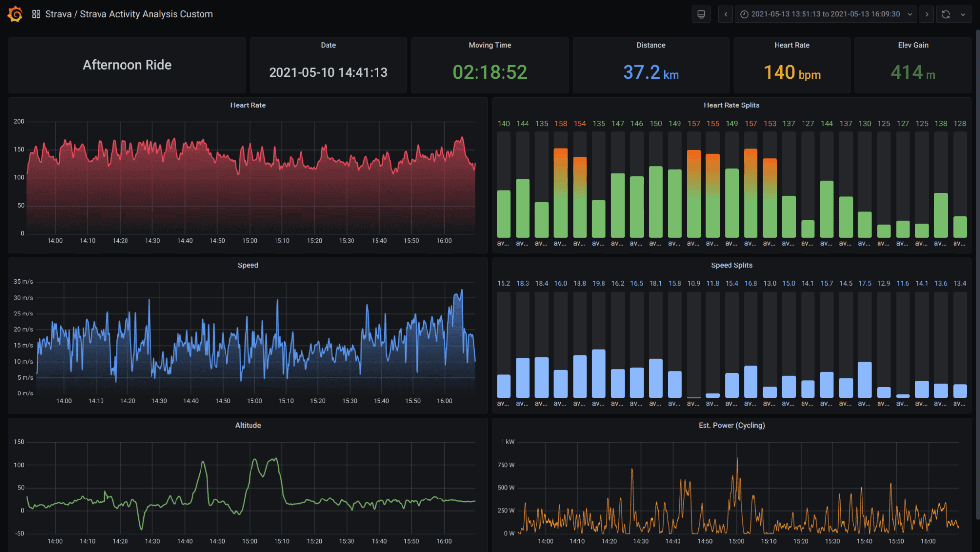Shift time range backward with the left chevron
The width and height of the screenshot is (980, 552).
point(726,14)
